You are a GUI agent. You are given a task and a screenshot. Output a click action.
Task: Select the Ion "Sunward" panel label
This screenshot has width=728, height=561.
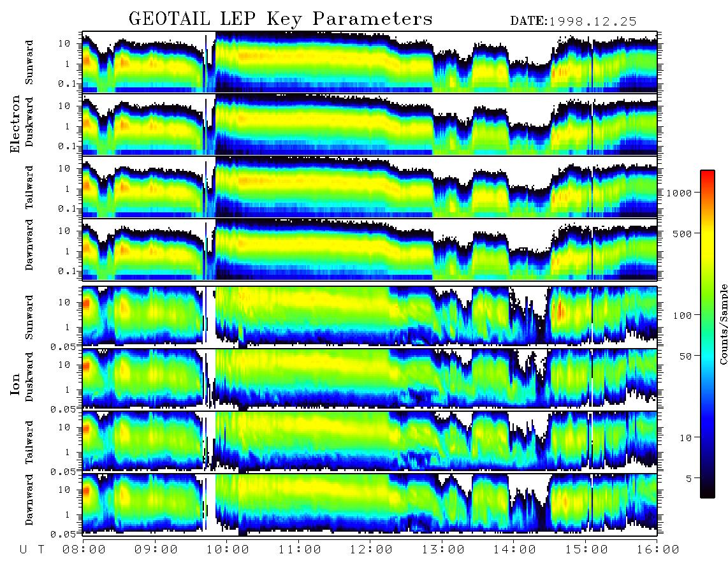coord(29,317)
